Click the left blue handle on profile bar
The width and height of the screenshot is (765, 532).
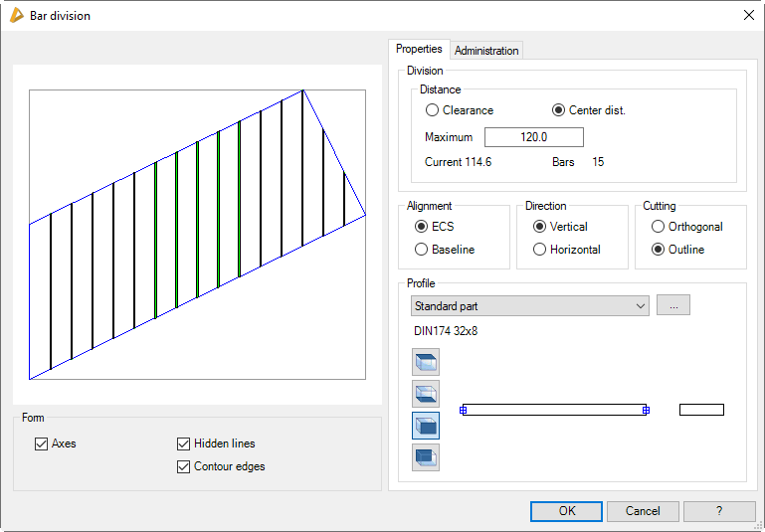click(464, 410)
